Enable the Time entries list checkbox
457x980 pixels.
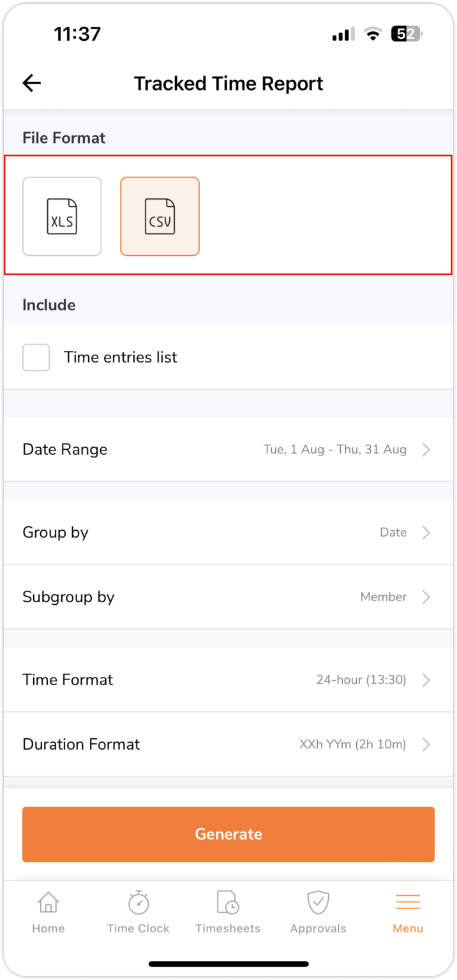[36, 357]
